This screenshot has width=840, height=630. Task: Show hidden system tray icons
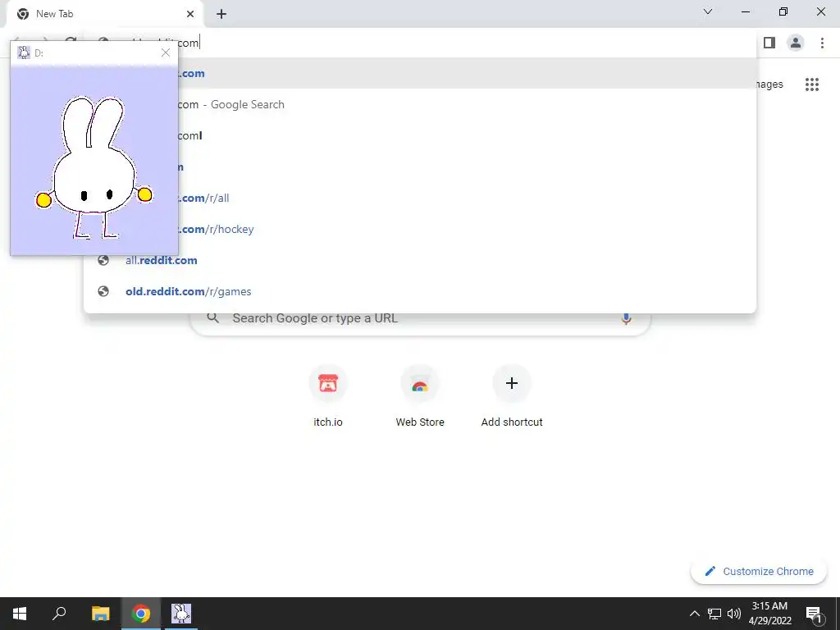click(x=694, y=614)
